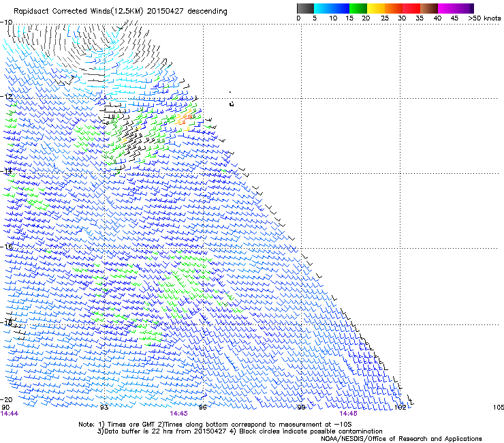Click the 90 longitude axis label
This screenshot has height=443, width=504.
point(5,408)
